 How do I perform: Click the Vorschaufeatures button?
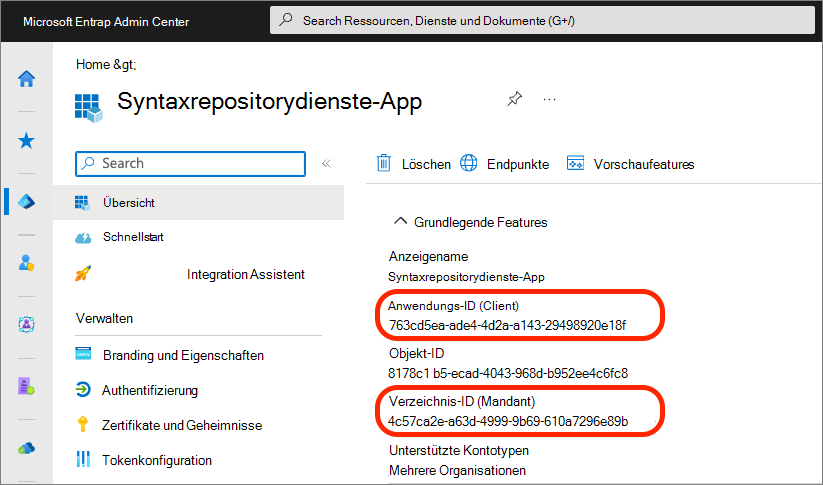pos(630,164)
